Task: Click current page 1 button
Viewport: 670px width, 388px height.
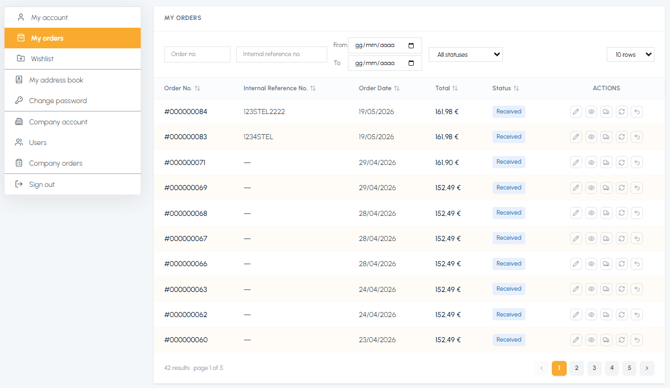Action: [x=559, y=368]
